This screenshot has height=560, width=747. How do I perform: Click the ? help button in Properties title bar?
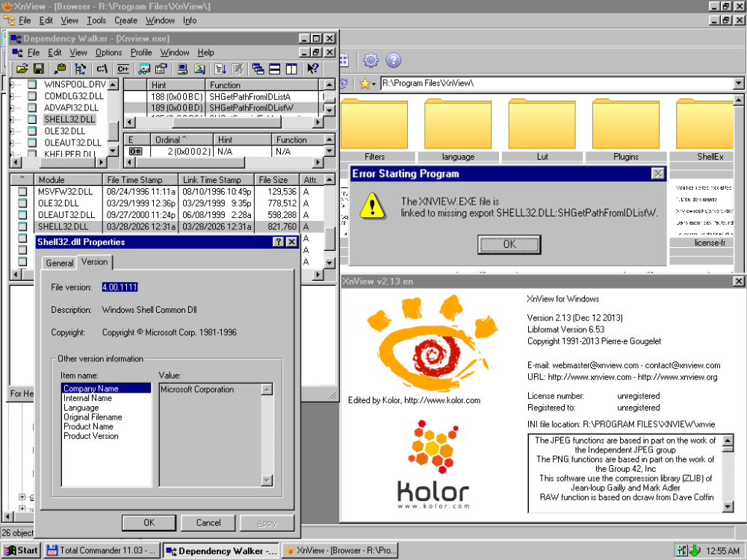[279, 242]
